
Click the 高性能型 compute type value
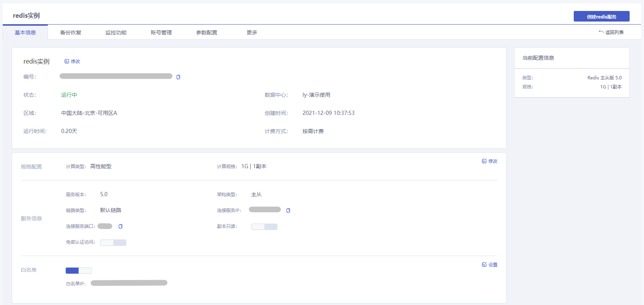click(x=101, y=166)
